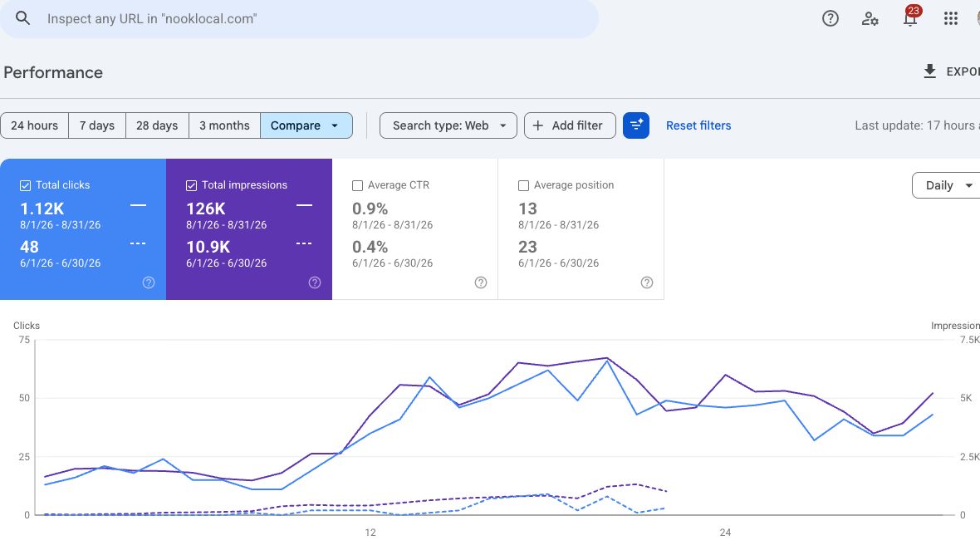
Task: Click the dashed line legend in Total impressions card
Action: [x=304, y=243]
